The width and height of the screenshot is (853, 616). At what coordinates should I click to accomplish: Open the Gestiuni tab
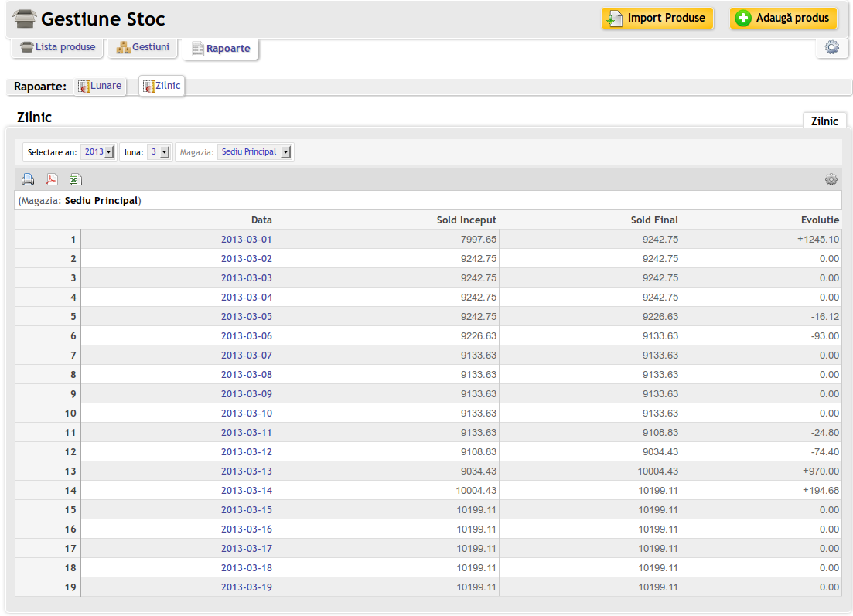[x=143, y=47]
